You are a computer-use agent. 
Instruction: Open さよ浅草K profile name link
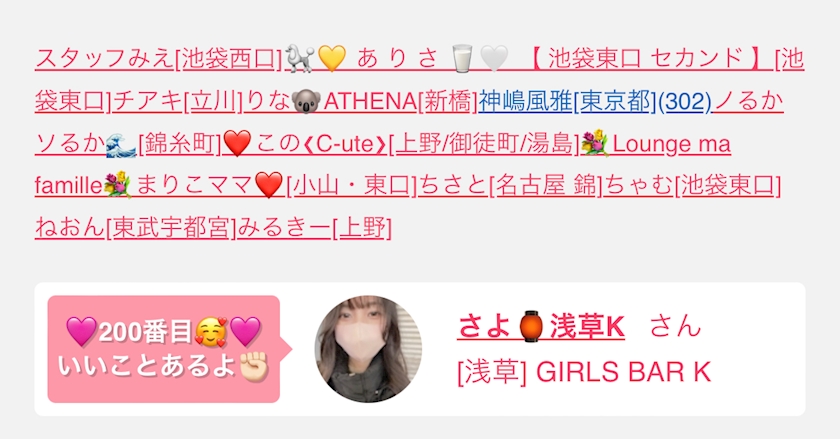pos(541,326)
